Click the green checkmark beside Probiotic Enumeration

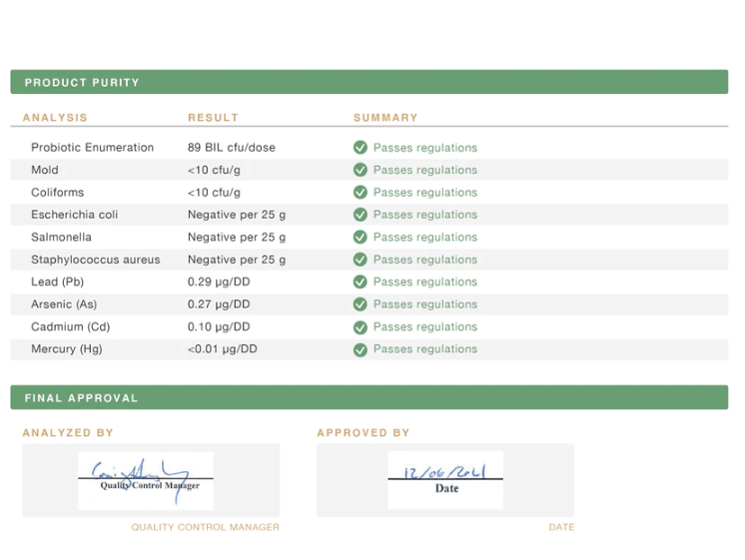pos(361,148)
